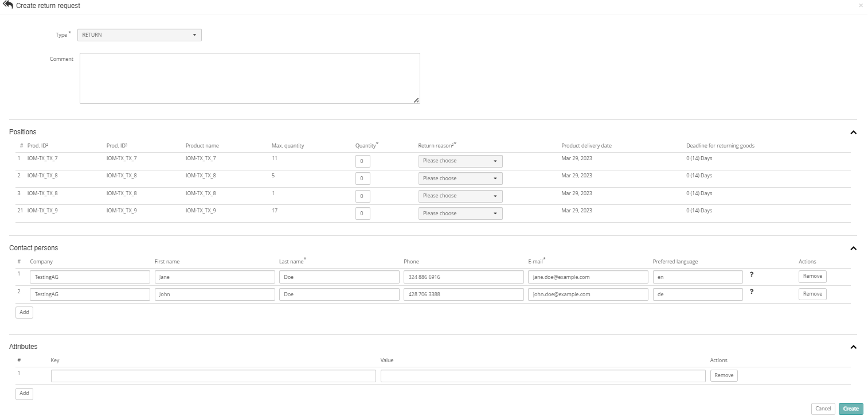The image size is (868, 419).
Task: Remove contact person Jane Doe
Action: (x=812, y=276)
